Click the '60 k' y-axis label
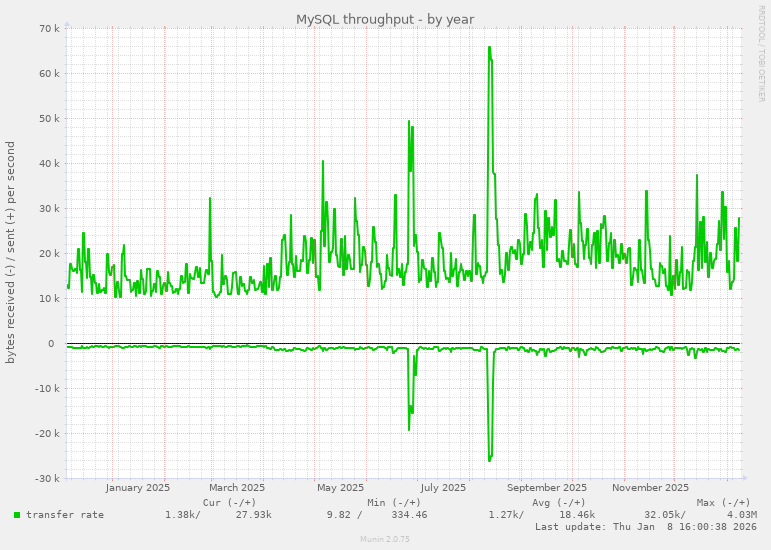 (x=50, y=74)
